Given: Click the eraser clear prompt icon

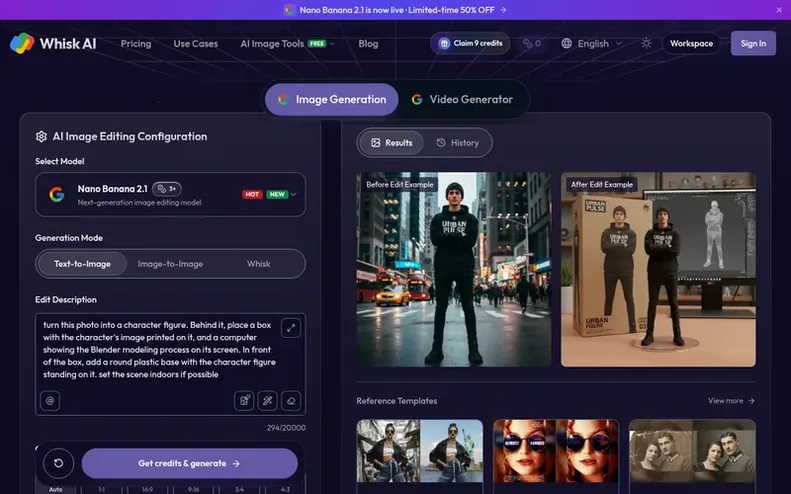Looking at the screenshot, I should (291, 401).
